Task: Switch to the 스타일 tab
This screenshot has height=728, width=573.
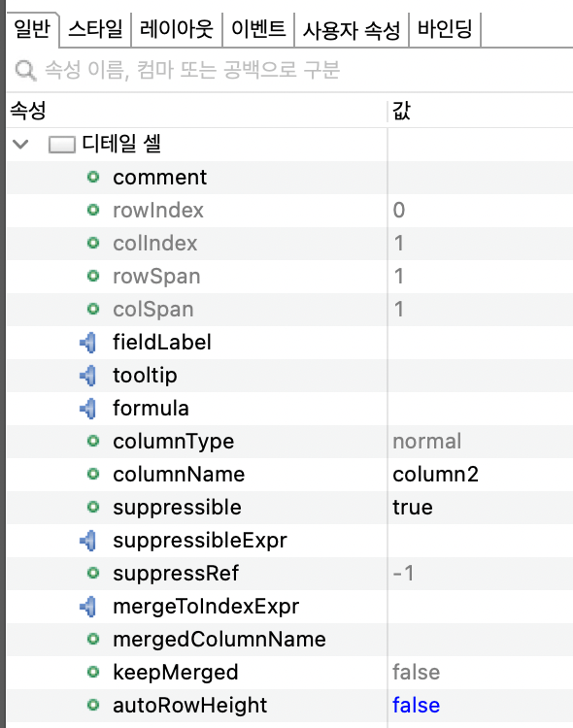Action: (95, 30)
